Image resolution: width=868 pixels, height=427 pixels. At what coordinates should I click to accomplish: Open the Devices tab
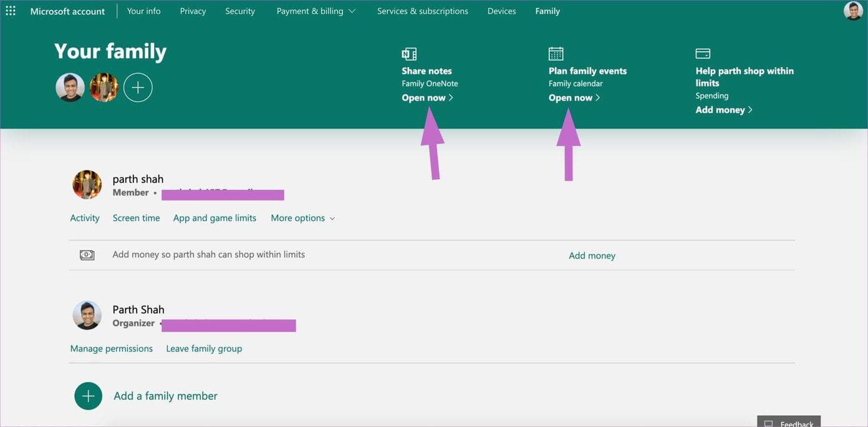pos(502,11)
